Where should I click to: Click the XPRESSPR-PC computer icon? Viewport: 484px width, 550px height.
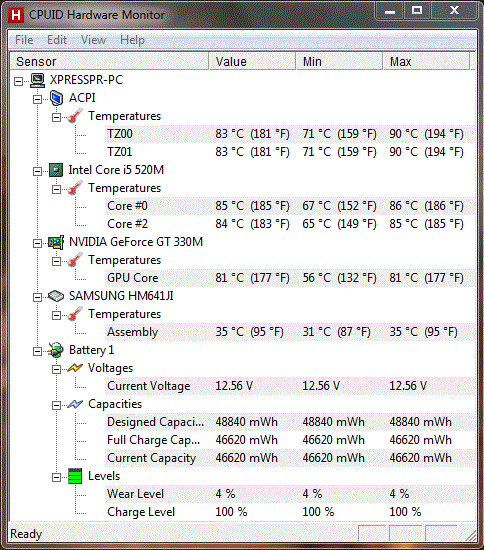[x=37, y=80]
